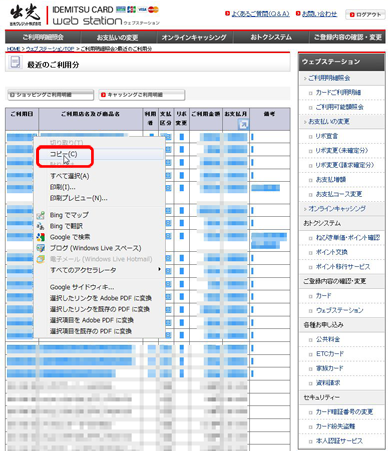
Task: Click the キャッシングご利用明細 button
Action: point(142,95)
